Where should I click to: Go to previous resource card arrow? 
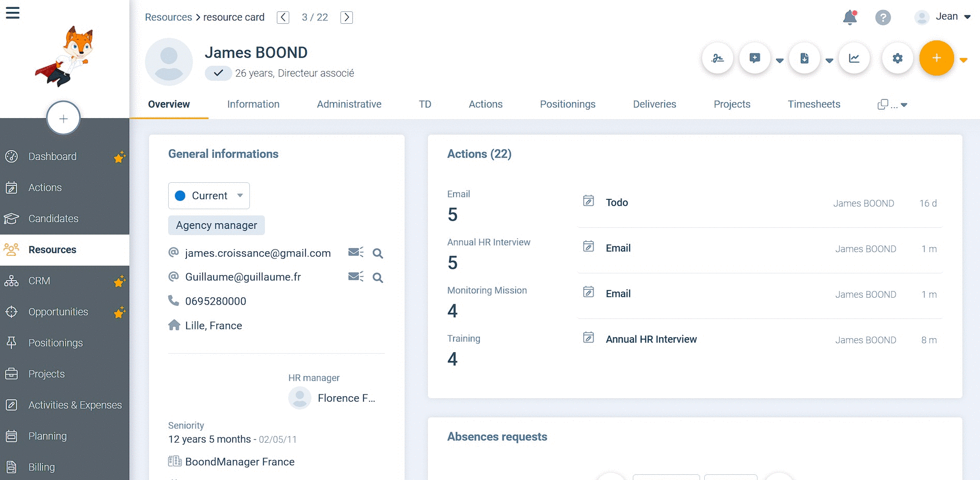pos(283,18)
